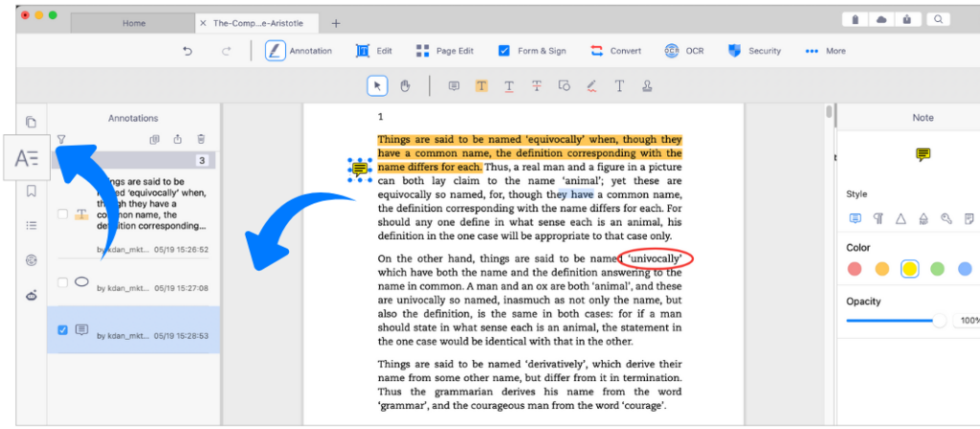Viewport: 980px width, 429px height.
Task: Switch to Edit mode
Action: (374, 52)
